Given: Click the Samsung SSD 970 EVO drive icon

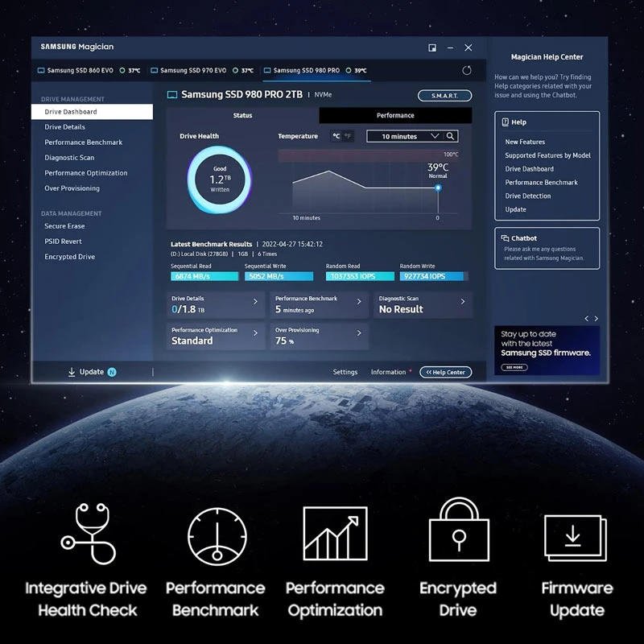Looking at the screenshot, I should 155,70.
